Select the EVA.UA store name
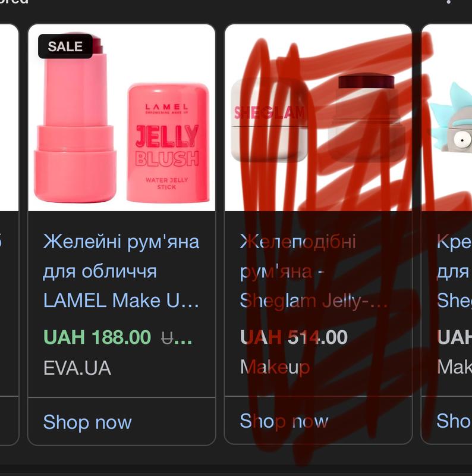 pos(77,368)
